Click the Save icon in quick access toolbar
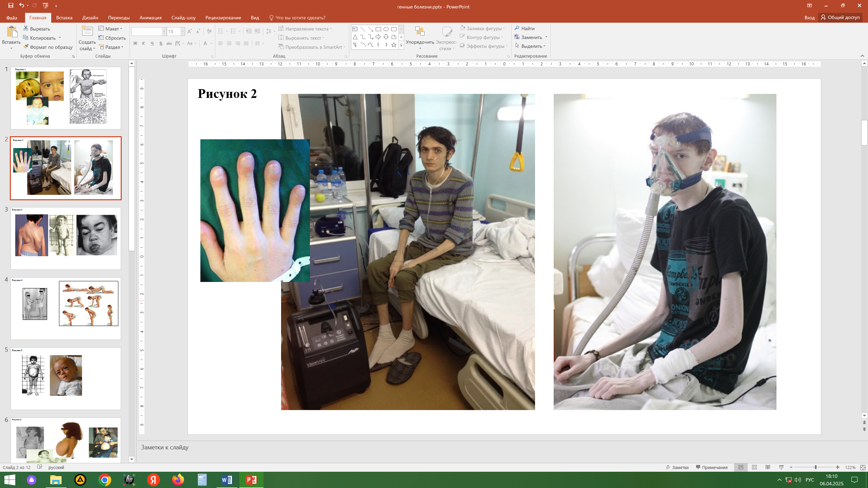 point(11,5)
